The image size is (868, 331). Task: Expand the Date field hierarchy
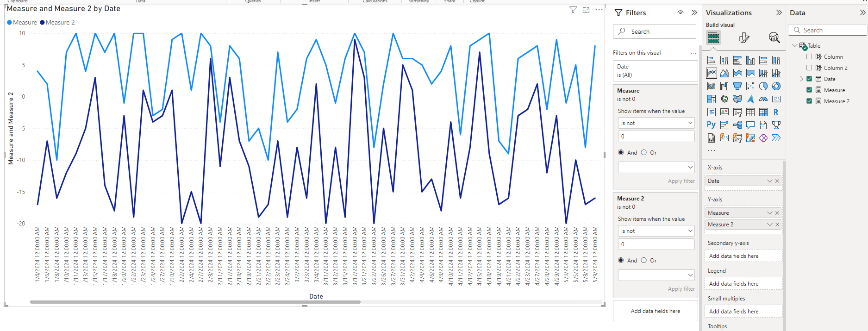coord(802,79)
